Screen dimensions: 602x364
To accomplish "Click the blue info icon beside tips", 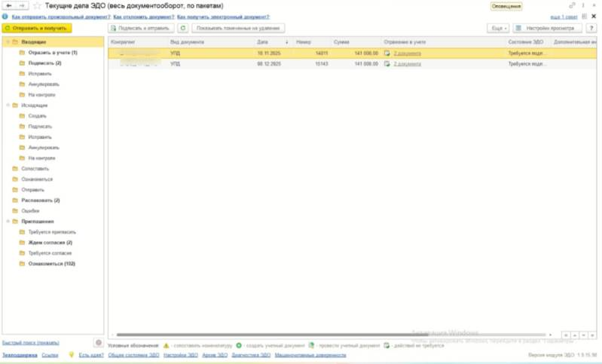I will (5, 17).
